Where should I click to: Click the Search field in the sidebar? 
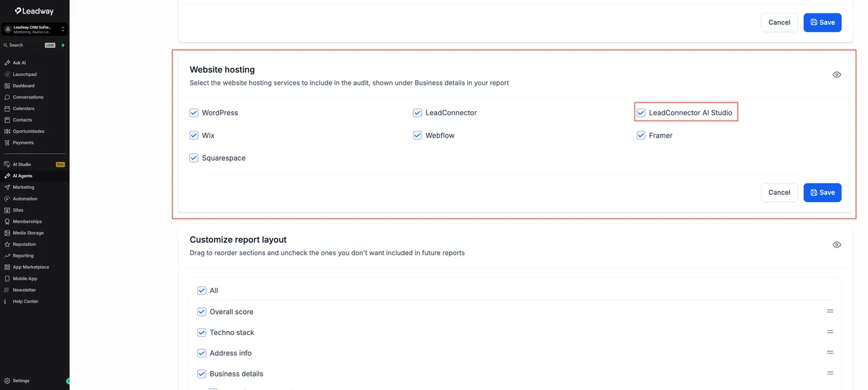pos(29,45)
